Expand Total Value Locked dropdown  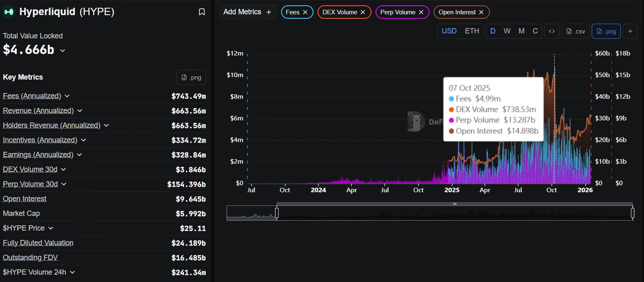(x=63, y=51)
